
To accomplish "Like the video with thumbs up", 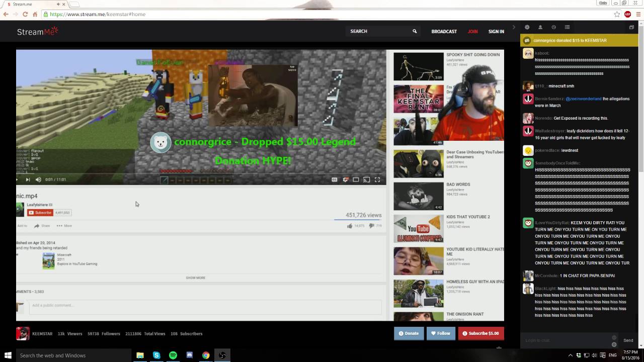I will pyautogui.click(x=350, y=226).
